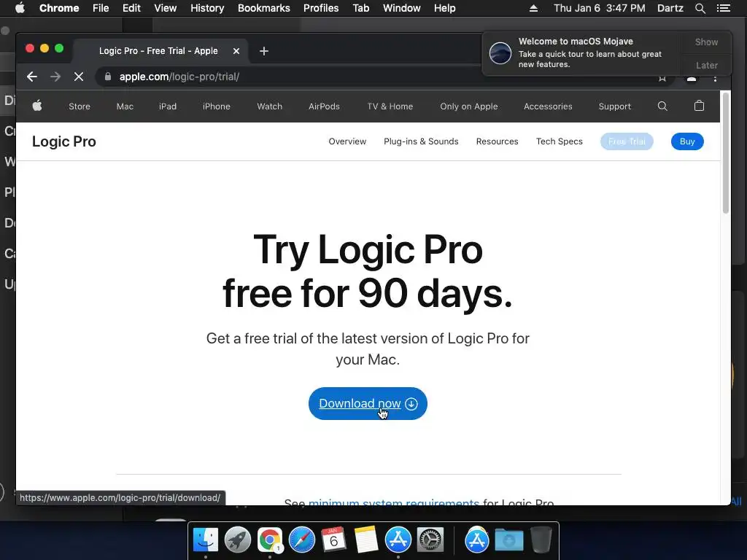Click the date and time in menu bar
Screen dimensions: 747x560
(x=600, y=8)
